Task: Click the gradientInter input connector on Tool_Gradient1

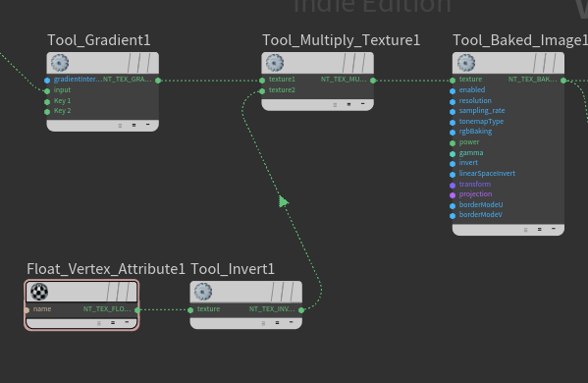Action: (x=47, y=81)
